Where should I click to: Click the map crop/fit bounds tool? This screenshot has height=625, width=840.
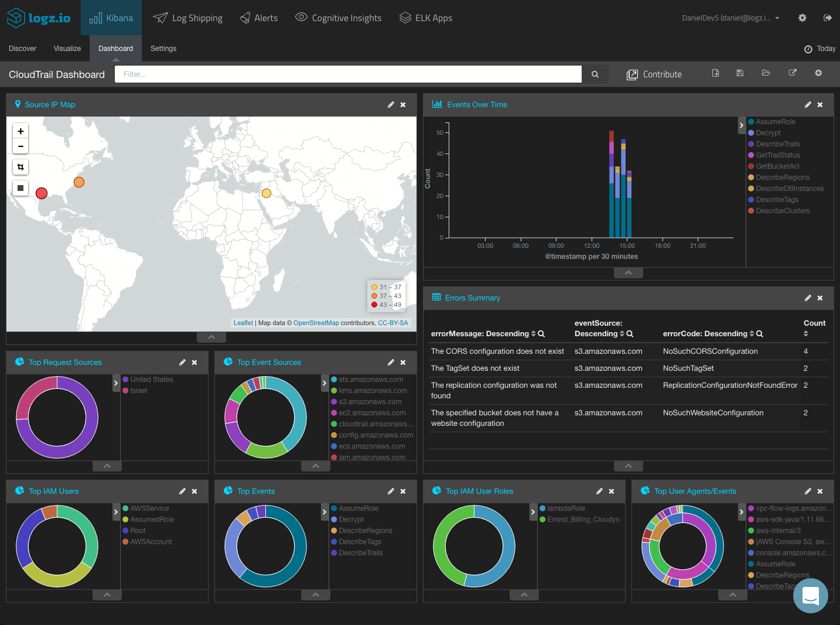point(21,168)
